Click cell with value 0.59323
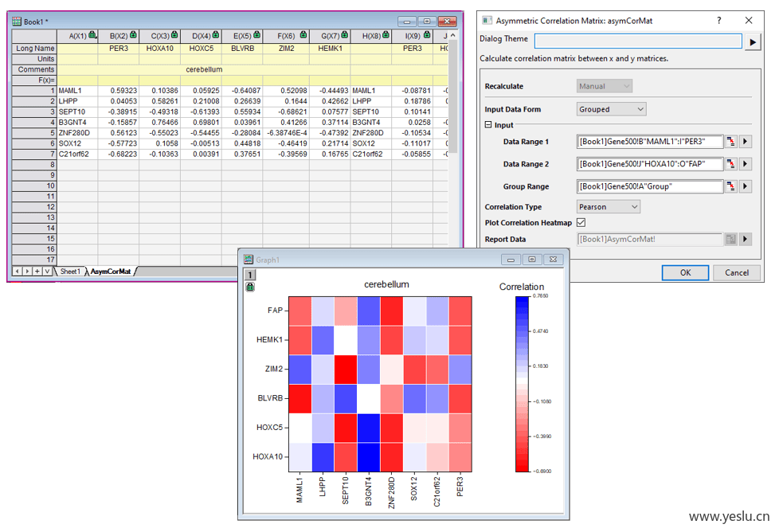The image size is (779, 532). click(118, 91)
